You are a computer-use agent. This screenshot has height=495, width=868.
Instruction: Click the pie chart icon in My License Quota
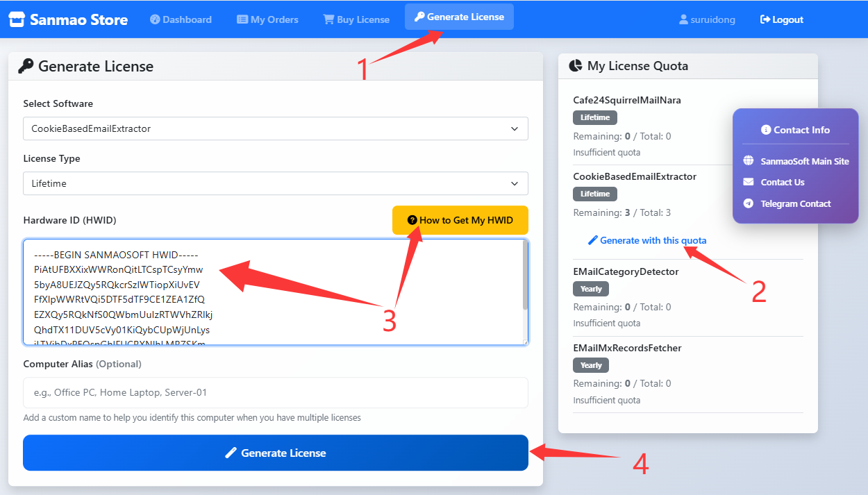coord(576,66)
